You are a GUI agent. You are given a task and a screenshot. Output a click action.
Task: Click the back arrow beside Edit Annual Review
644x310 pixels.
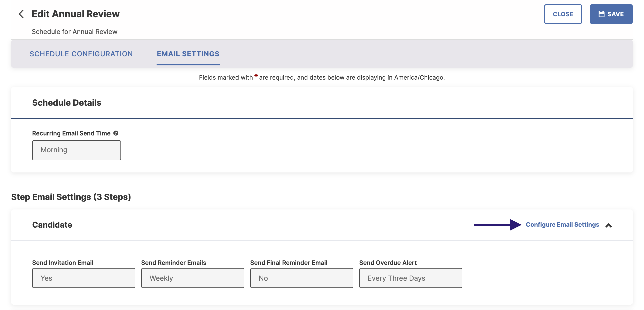pos(21,14)
